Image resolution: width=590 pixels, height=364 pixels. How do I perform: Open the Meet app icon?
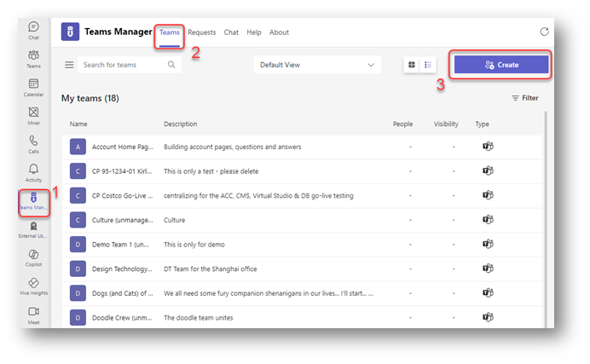point(33,315)
